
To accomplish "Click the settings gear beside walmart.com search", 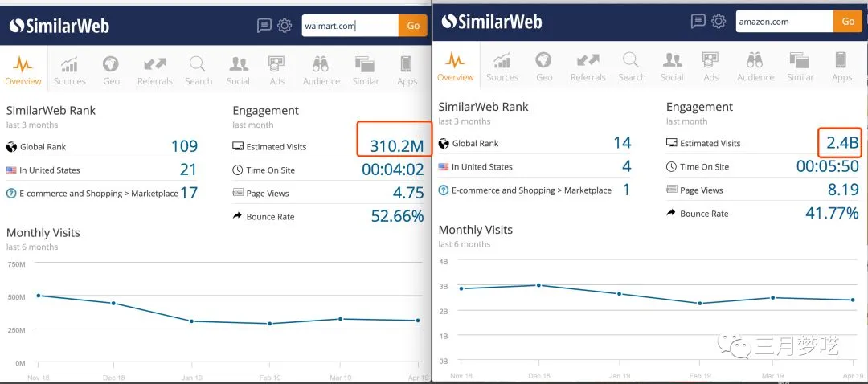I will pos(285,26).
